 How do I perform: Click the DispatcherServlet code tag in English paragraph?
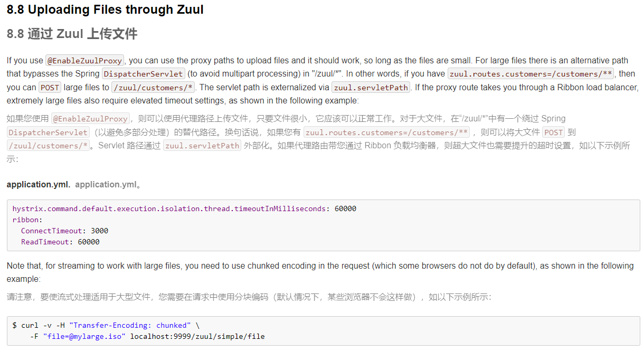tap(144, 74)
